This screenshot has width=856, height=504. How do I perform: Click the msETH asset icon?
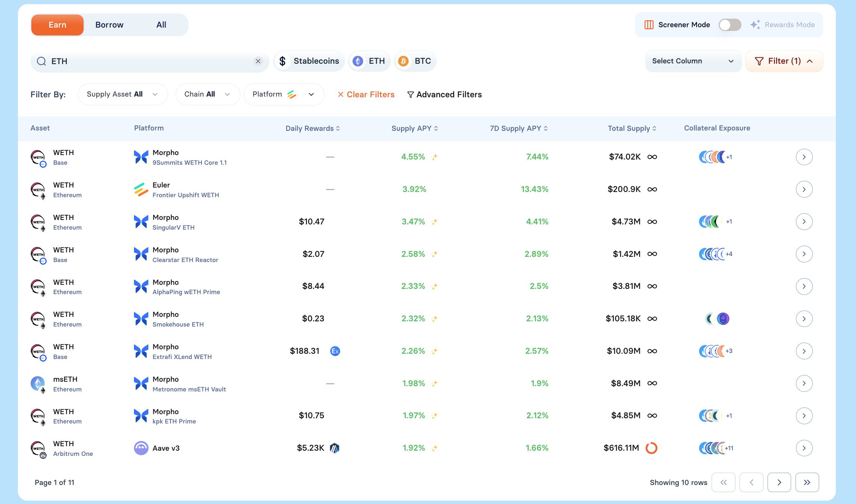38,383
